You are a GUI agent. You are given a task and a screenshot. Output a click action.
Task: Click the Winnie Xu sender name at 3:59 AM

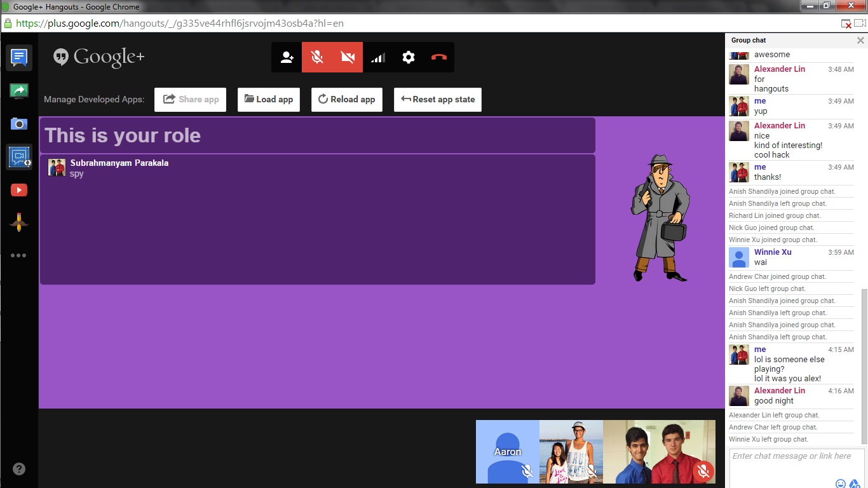click(x=773, y=252)
